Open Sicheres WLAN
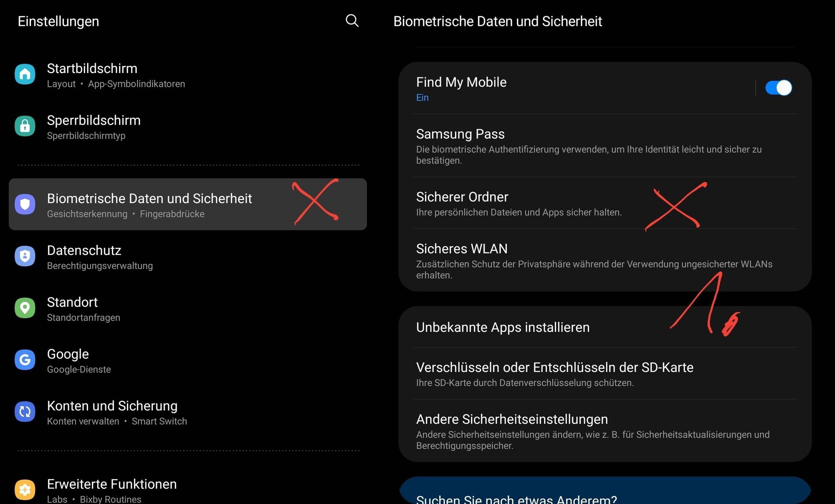The width and height of the screenshot is (835, 504). [605, 260]
